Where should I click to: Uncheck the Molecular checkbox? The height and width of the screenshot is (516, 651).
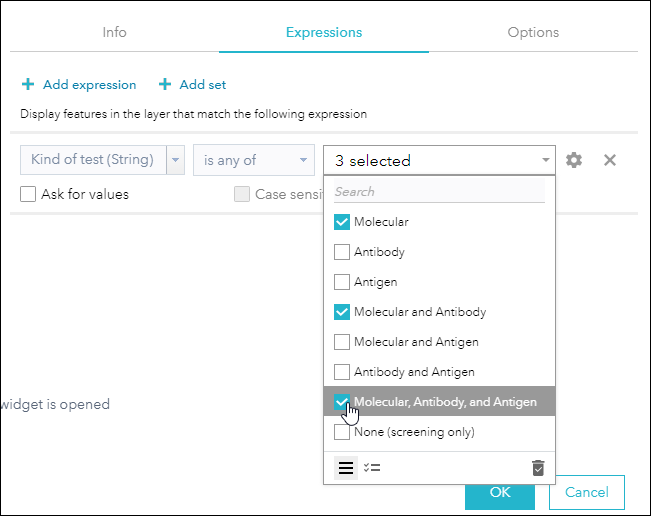(x=342, y=222)
